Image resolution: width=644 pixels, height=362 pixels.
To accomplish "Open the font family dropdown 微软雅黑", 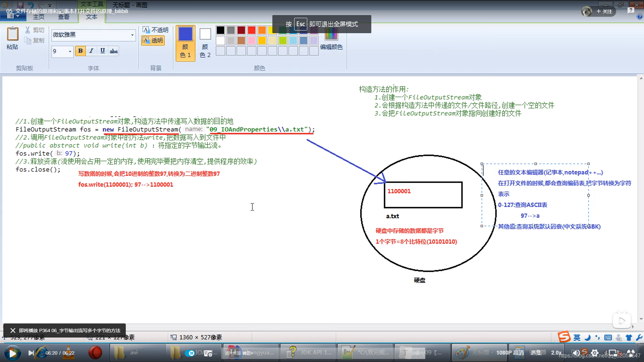I will [x=132, y=35].
